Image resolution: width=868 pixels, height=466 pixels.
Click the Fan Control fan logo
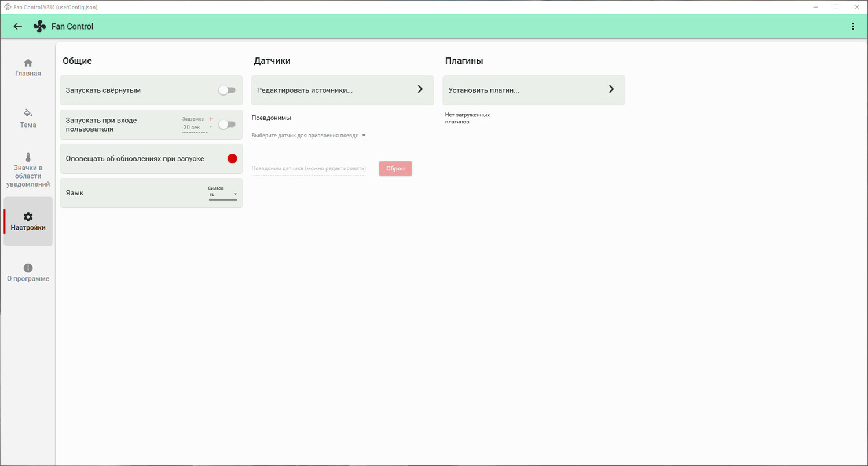click(x=39, y=27)
